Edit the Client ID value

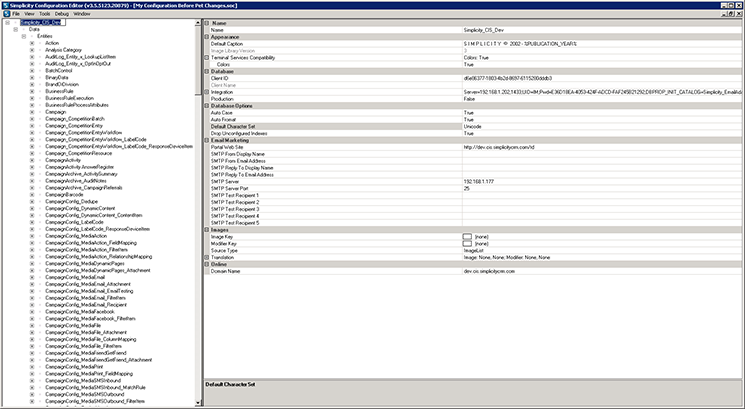[602, 78]
